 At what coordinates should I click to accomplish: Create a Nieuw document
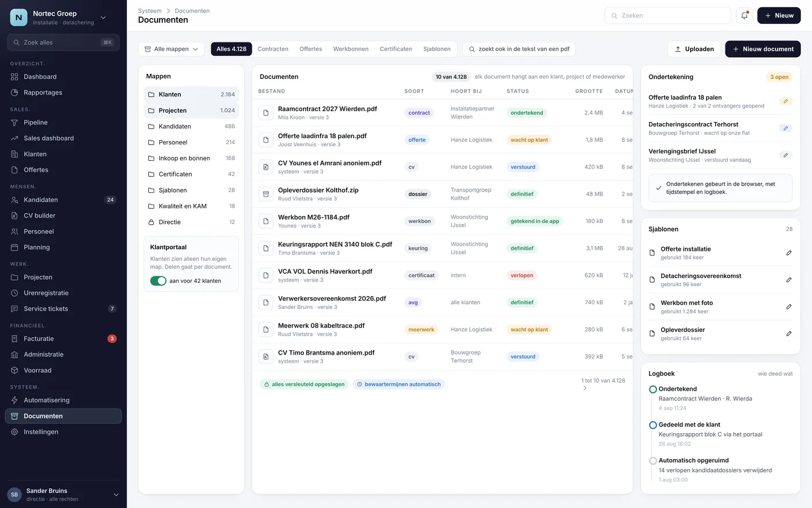(x=763, y=49)
